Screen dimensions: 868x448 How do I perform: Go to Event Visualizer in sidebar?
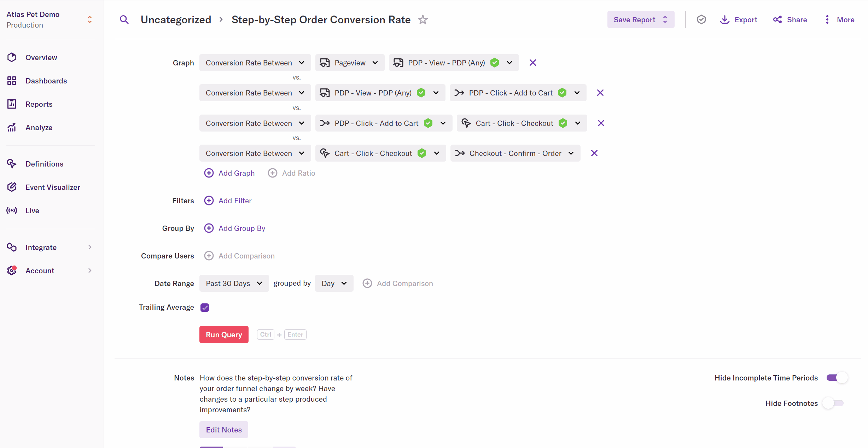53,187
